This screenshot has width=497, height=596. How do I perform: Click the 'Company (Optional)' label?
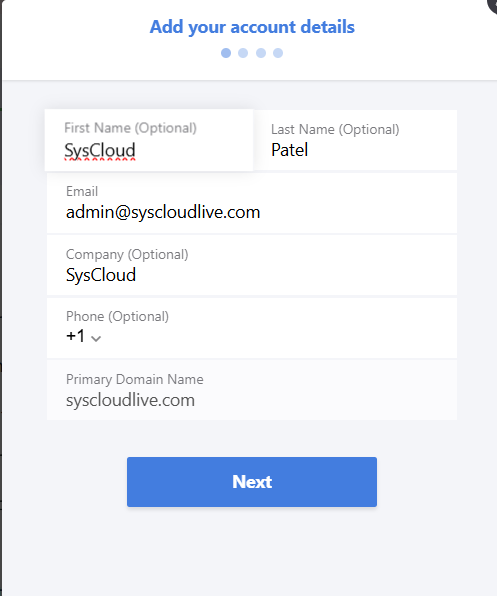tap(127, 254)
